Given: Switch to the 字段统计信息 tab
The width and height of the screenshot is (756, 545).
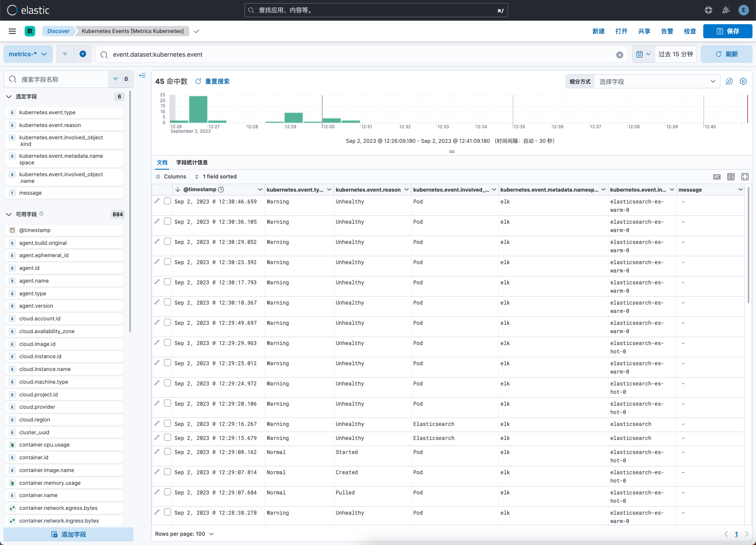Looking at the screenshot, I should pos(192,163).
